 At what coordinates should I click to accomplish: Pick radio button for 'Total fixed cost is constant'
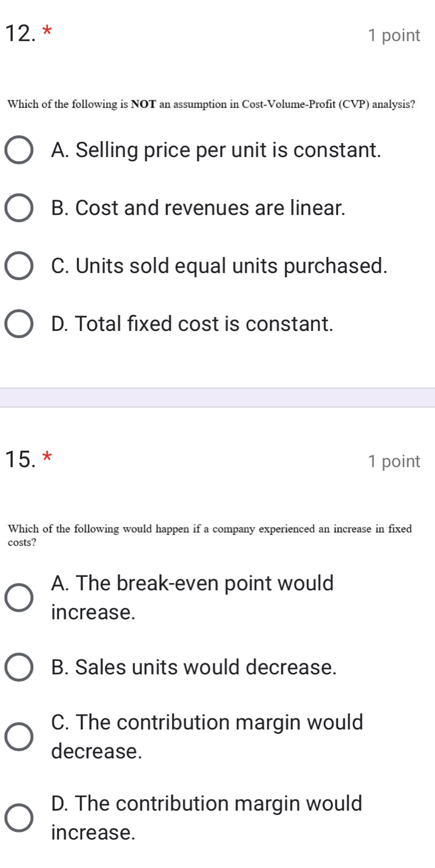(x=19, y=324)
